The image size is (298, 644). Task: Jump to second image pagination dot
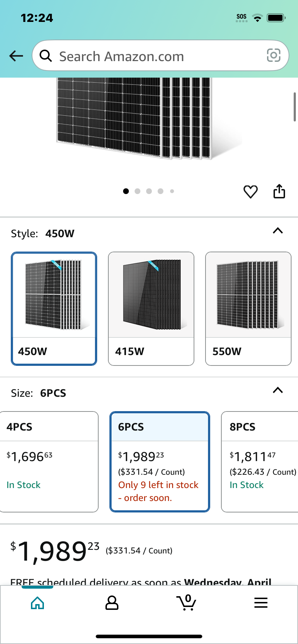coord(137,191)
